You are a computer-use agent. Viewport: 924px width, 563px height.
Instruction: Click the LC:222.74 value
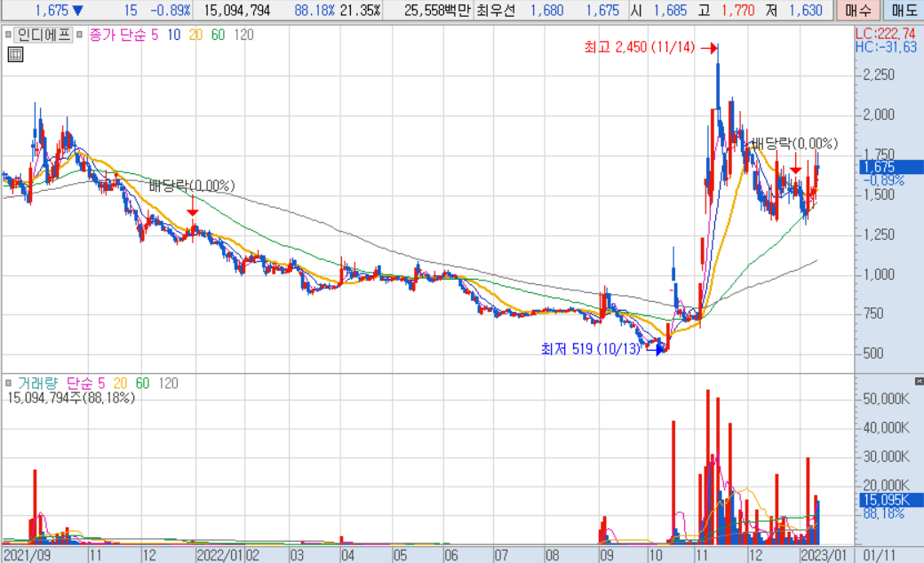coord(886,34)
